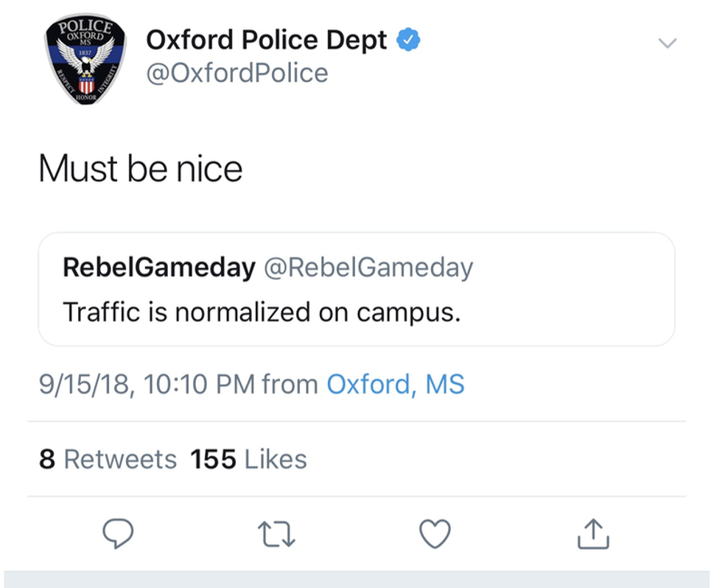Viewport: 722px width, 588px height.
Task: Click the blue verified badge
Action: click(409, 40)
